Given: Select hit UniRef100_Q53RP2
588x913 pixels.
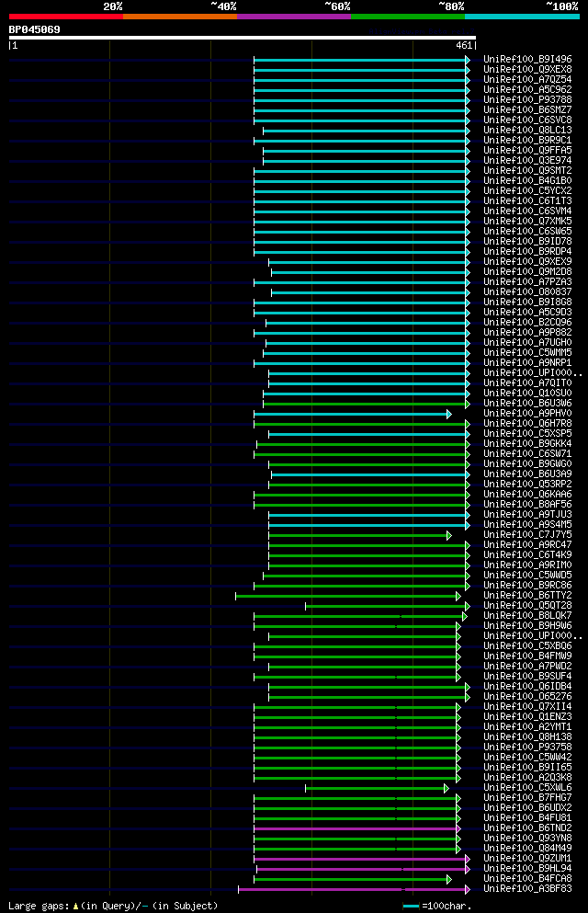Looking at the screenshot, I should click(x=527, y=484).
